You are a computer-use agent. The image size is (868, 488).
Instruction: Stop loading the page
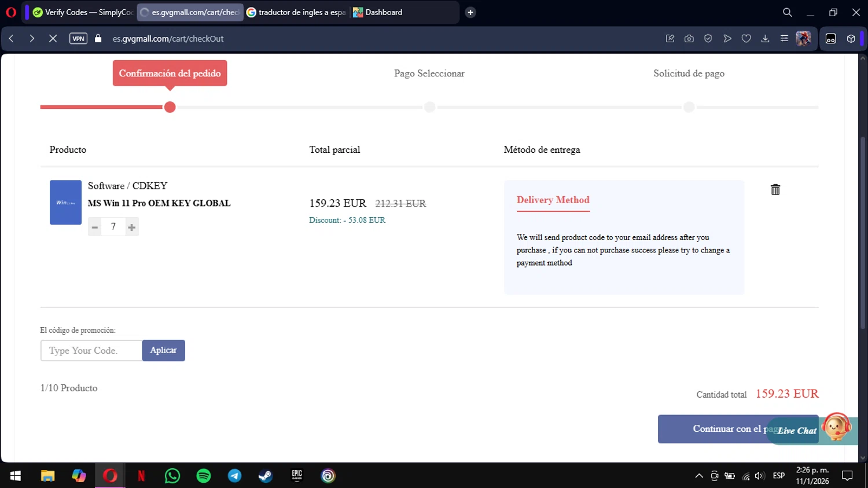[x=53, y=39]
